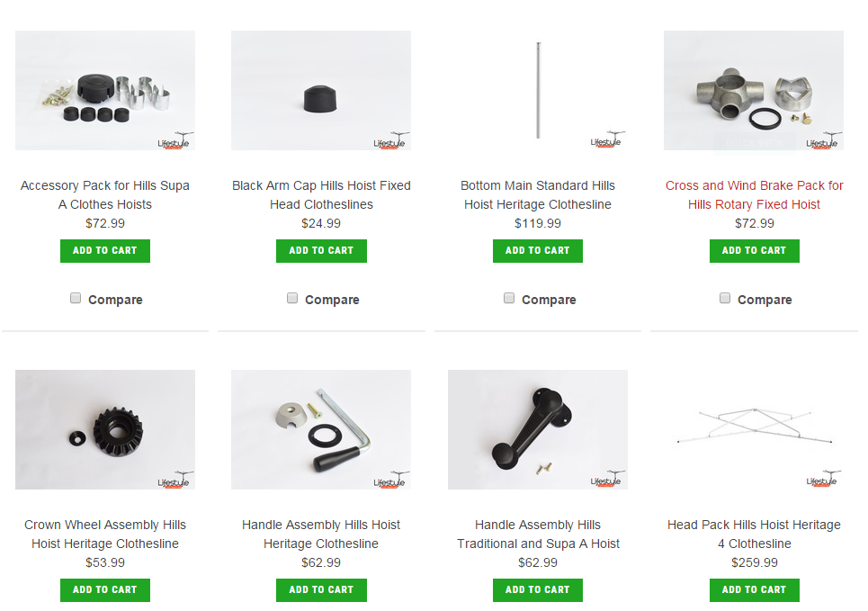868x611 pixels.
Task: Tick Compare for Accessory Pack Supa A
Action: (76, 298)
